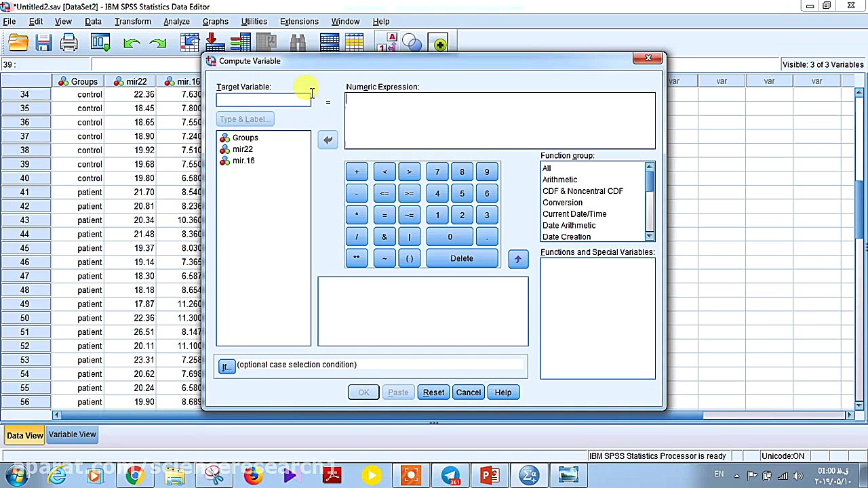Click the parentheses () keypad button

(410, 258)
